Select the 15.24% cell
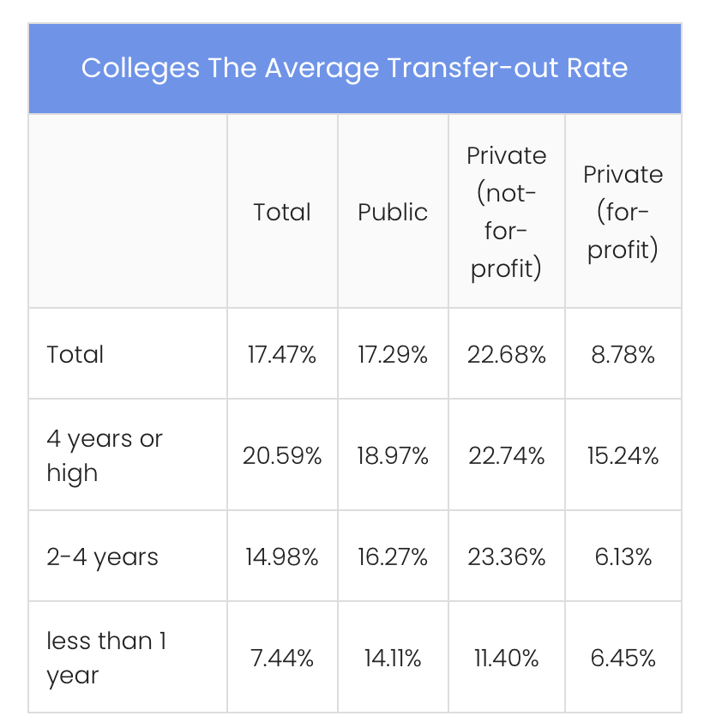The width and height of the screenshot is (710, 728). [x=623, y=455]
